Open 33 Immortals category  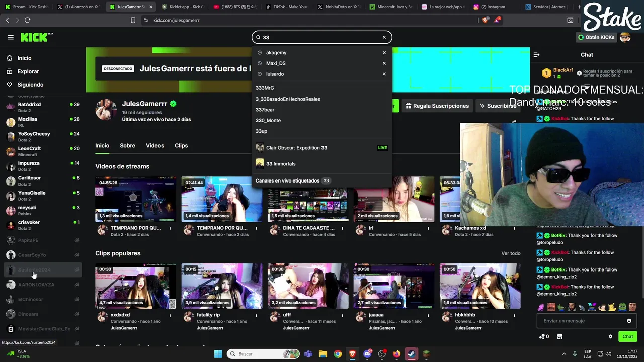point(322,164)
